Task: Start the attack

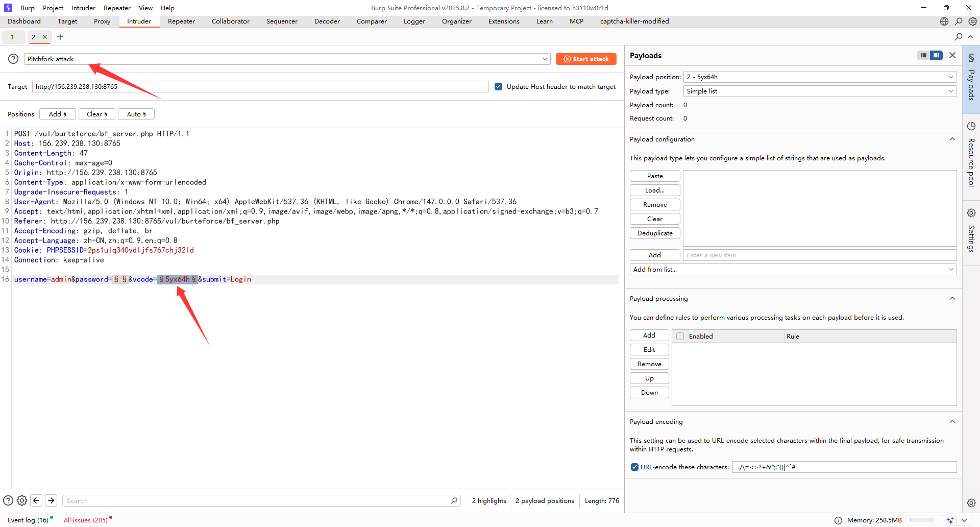Action: pos(586,59)
